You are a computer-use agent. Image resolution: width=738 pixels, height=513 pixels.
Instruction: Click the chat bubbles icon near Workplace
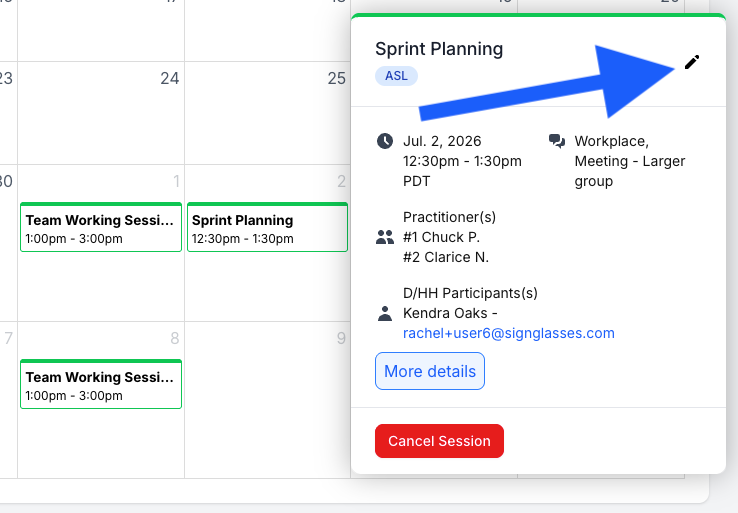pos(557,141)
